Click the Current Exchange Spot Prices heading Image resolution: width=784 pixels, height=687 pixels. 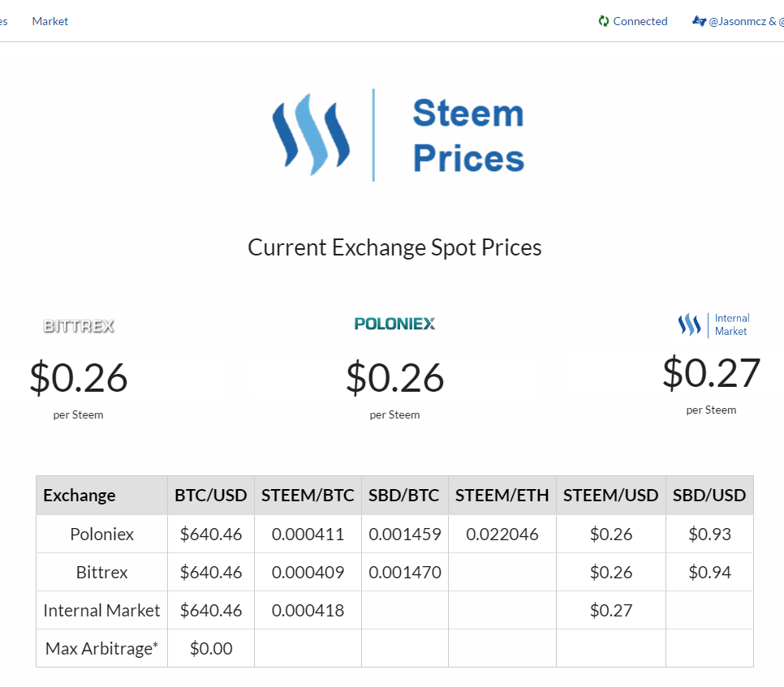point(394,247)
